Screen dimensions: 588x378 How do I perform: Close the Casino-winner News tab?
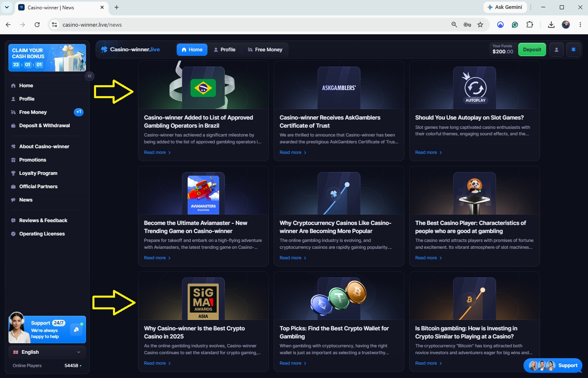pyautogui.click(x=102, y=7)
